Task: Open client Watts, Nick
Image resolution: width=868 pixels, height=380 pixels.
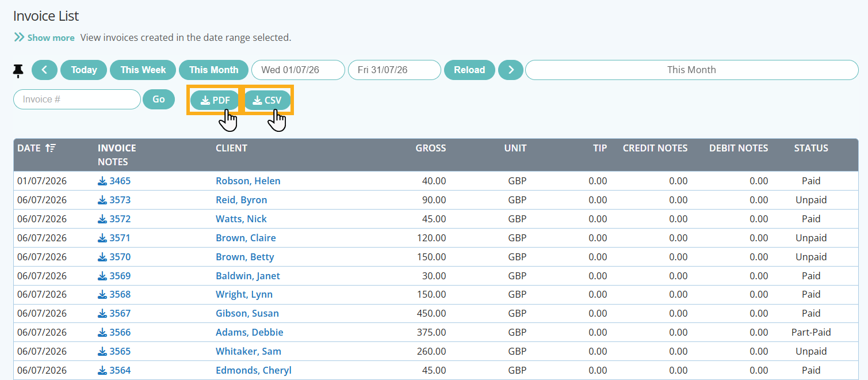Action: 241,219
